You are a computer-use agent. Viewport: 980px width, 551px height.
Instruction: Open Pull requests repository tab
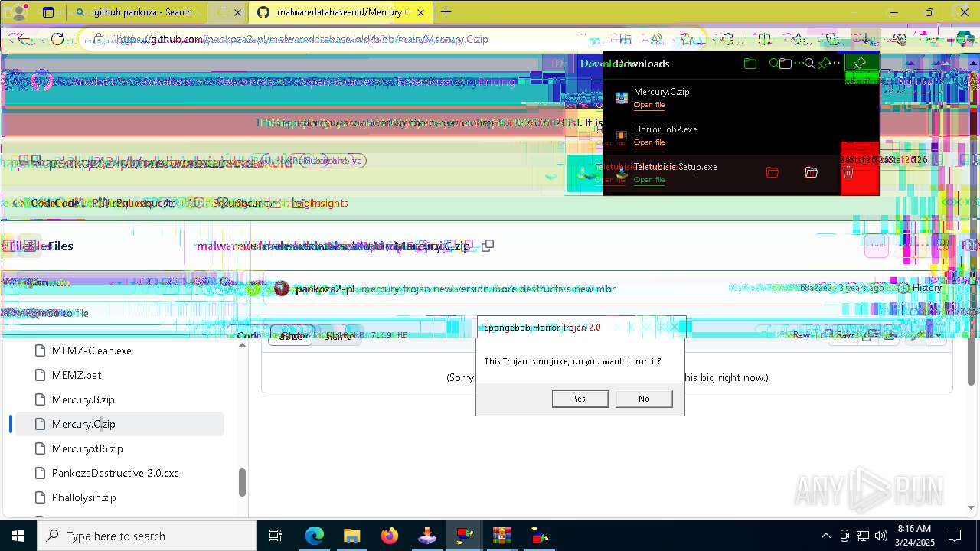pos(138,203)
